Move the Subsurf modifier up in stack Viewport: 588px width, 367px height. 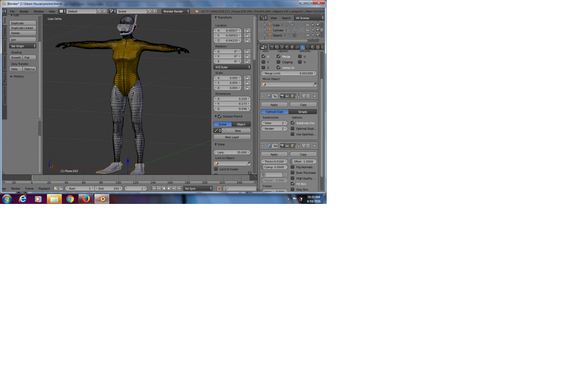point(304,96)
